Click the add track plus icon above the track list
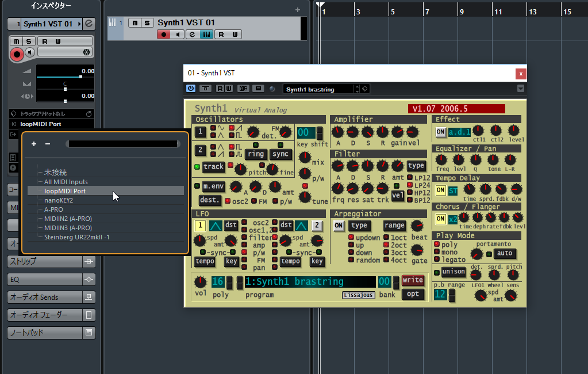Screen dimensions: 588x374 298,10
